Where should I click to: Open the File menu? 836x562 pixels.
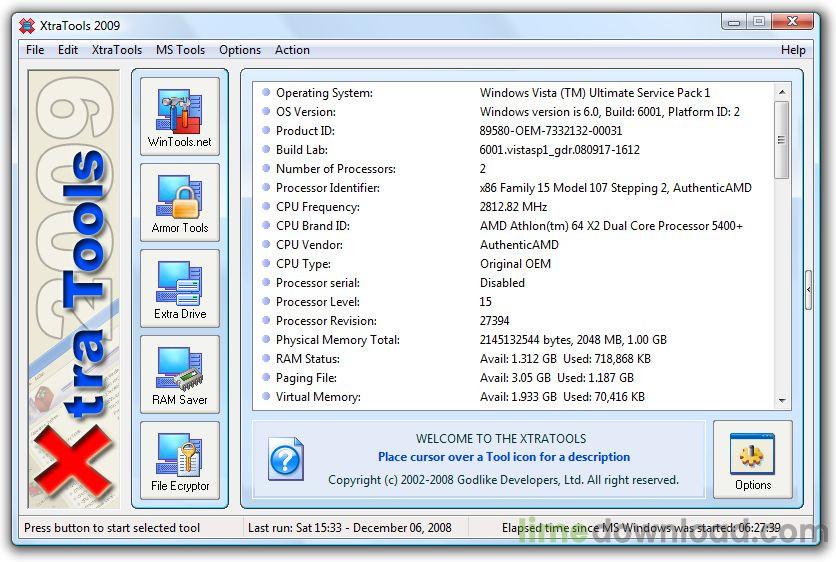35,50
